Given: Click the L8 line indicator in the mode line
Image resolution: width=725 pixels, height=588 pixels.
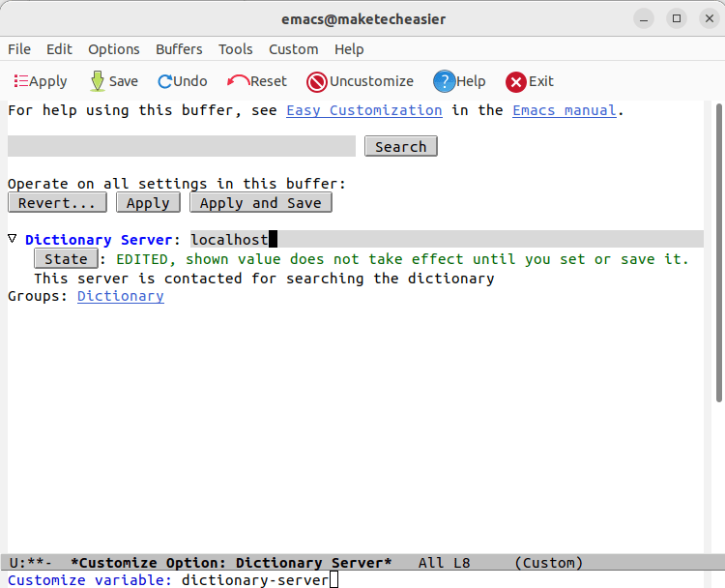Looking at the screenshot, I should coord(461,563).
